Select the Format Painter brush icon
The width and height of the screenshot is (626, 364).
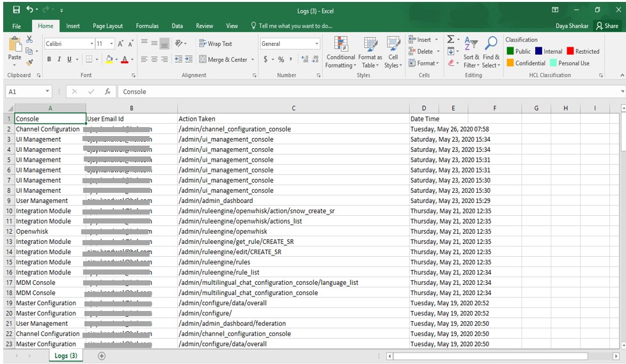[29, 63]
